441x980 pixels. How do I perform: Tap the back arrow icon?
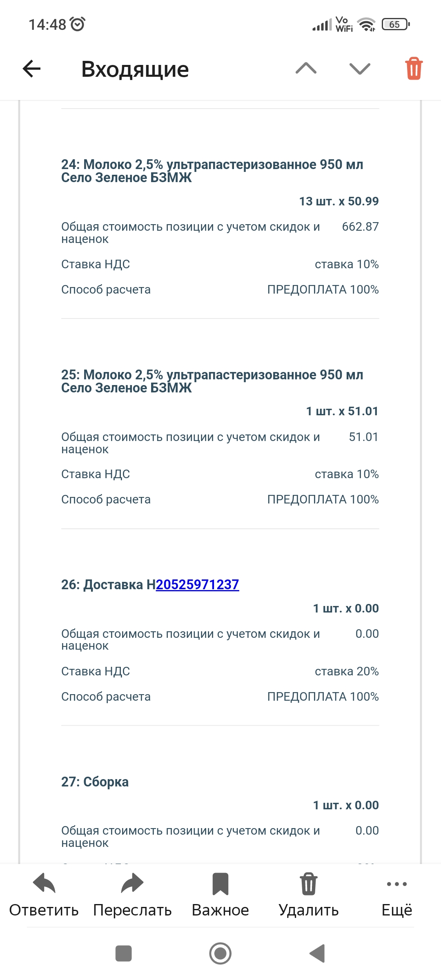(x=31, y=69)
